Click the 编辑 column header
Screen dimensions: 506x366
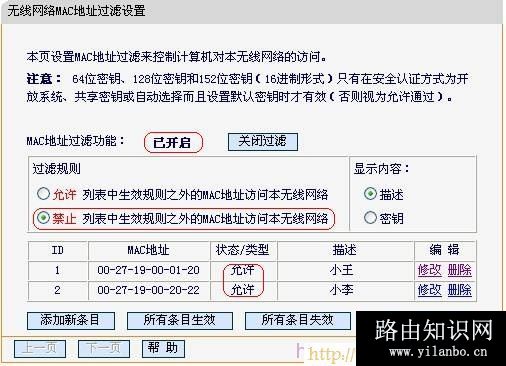(445, 250)
